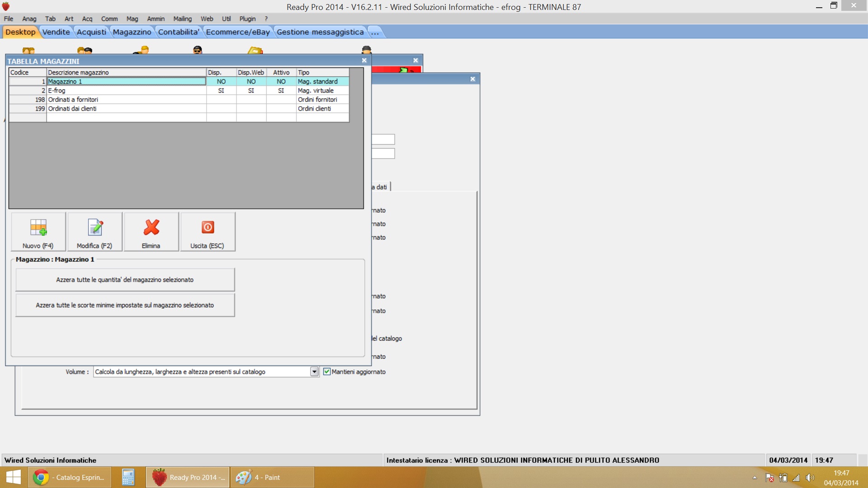
Task: Close the background settings window behind Tabella Magazzini
Action: 472,79
